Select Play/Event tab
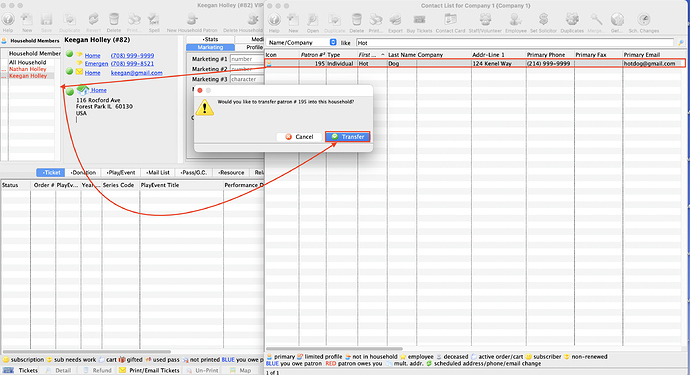Image resolution: width=690 pixels, height=375 pixels. [121, 173]
